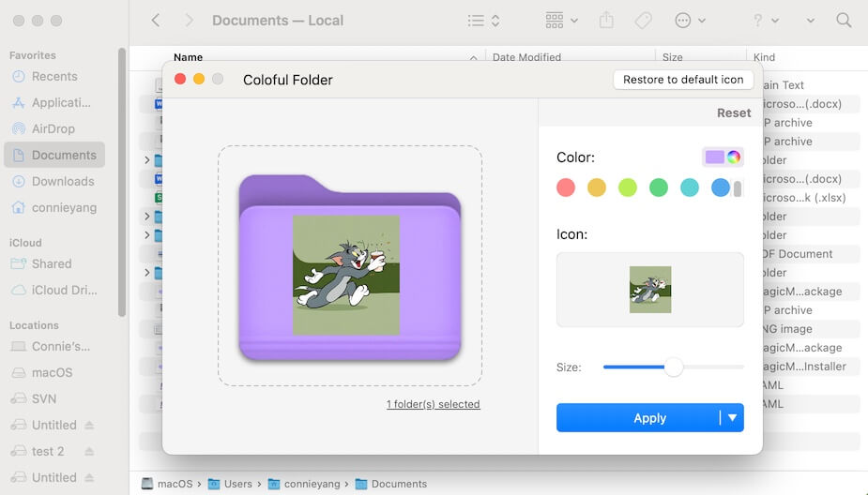Viewport: 868px width, 495px height.
Task: Eject the test 2 volume
Action: tap(89, 451)
